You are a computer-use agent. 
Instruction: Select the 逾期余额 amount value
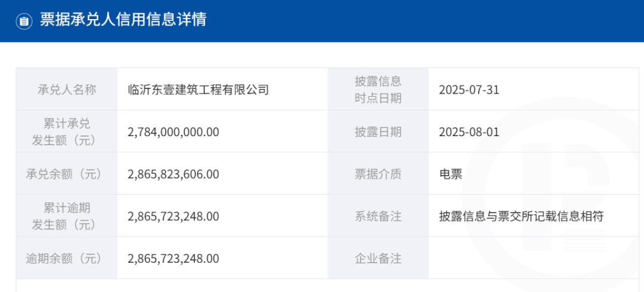pos(174,259)
